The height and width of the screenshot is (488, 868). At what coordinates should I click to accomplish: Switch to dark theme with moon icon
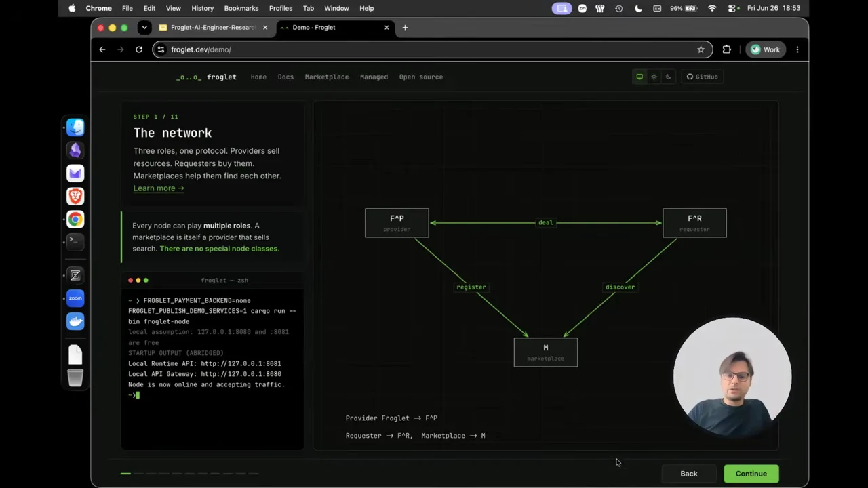(x=669, y=77)
